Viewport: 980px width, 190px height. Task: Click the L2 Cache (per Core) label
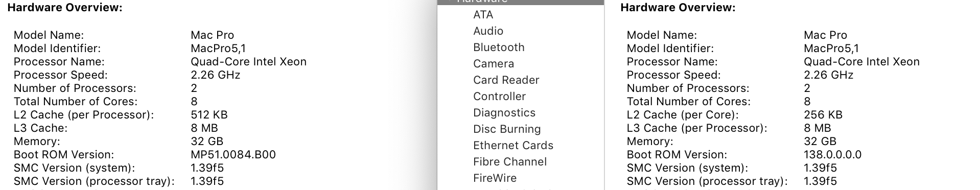pyautogui.click(x=683, y=115)
